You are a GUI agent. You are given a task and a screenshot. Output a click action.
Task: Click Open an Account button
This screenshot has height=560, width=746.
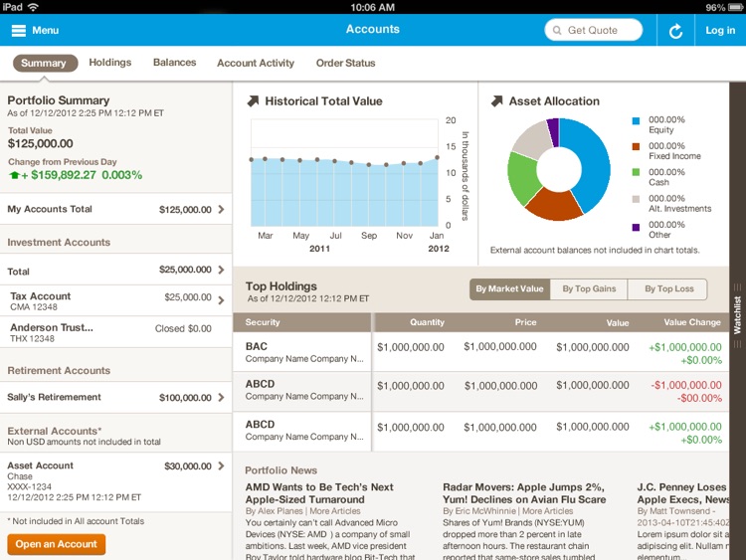pyautogui.click(x=56, y=544)
